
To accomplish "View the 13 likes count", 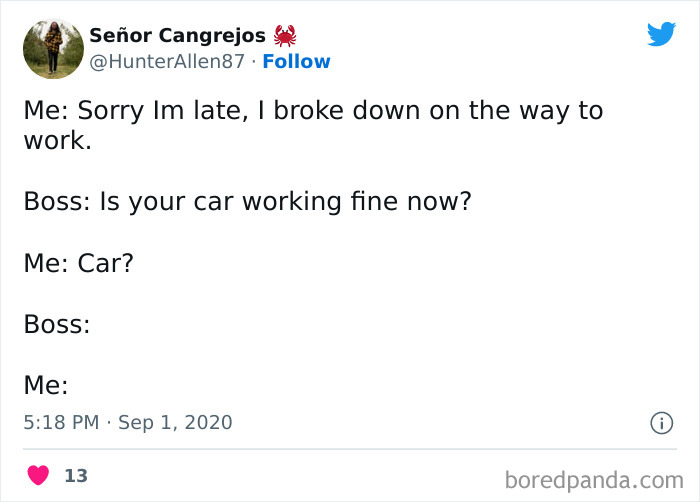I will [76, 476].
